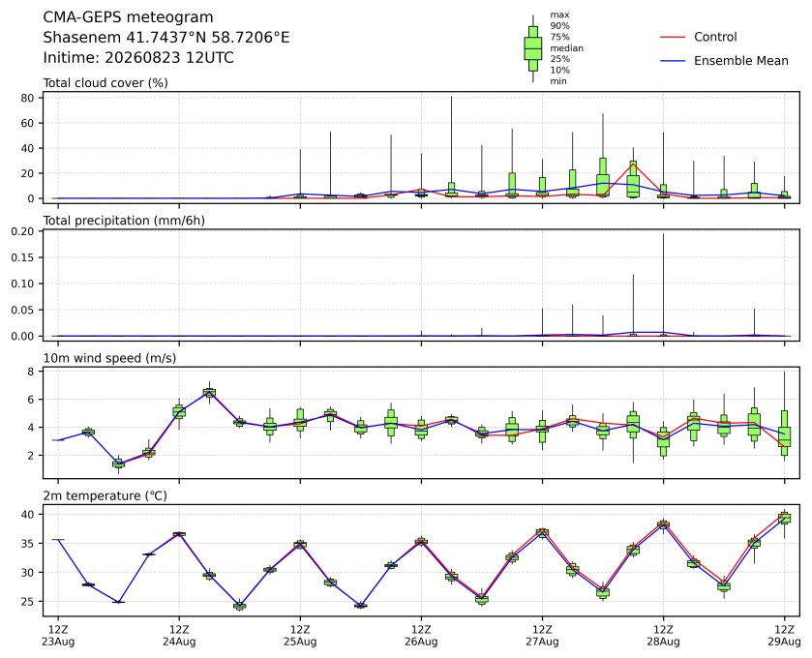This screenshot has width=812, height=658.
Task: Click the '75%' box-plot legend label
Action: [x=559, y=37]
